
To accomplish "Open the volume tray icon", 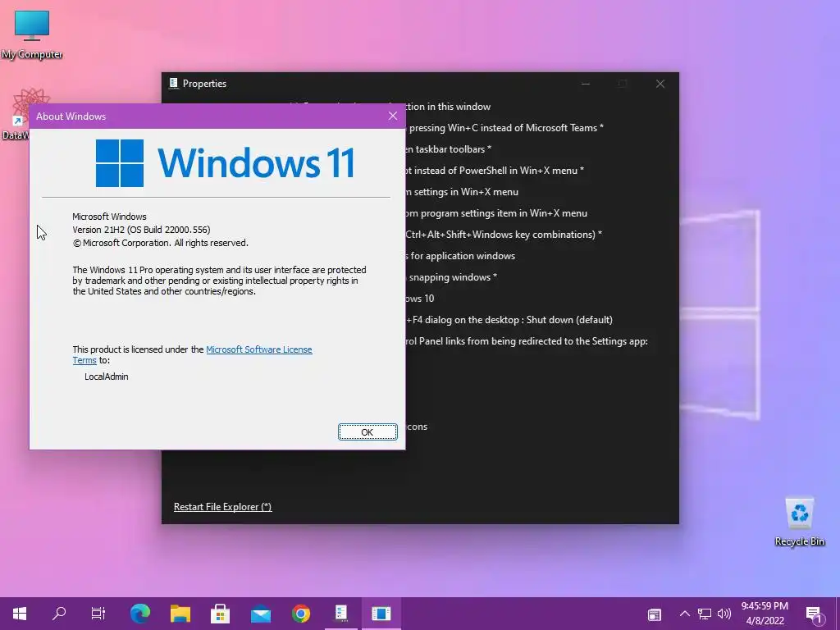I will 724,614.
